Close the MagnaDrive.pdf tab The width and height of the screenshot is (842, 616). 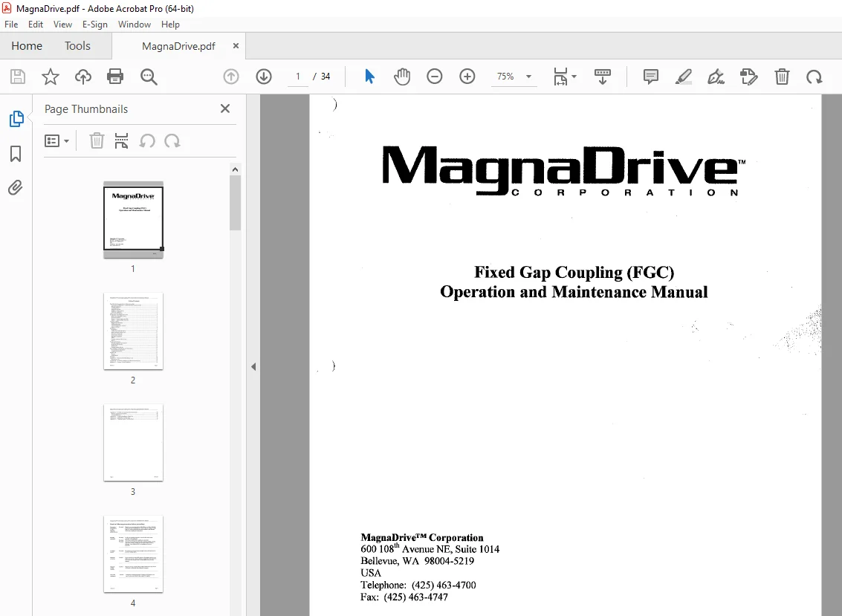pyautogui.click(x=236, y=46)
